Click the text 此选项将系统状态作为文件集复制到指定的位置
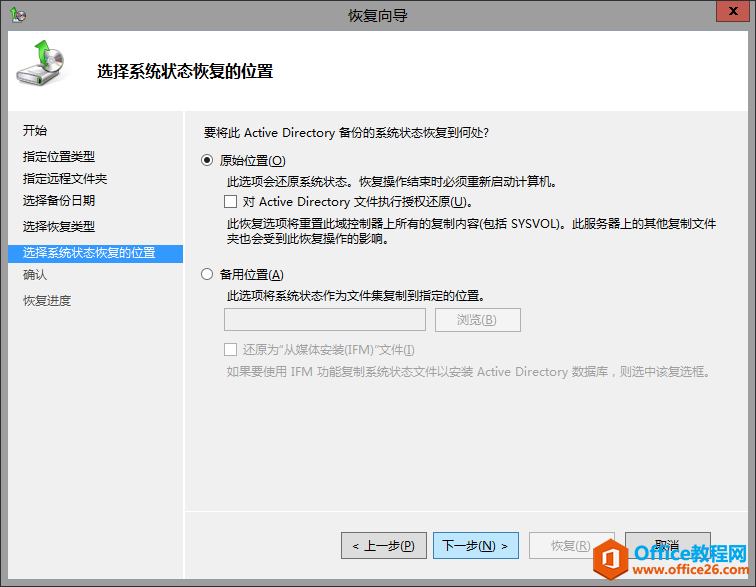This screenshot has height=587, width=756. click(356, 296)
